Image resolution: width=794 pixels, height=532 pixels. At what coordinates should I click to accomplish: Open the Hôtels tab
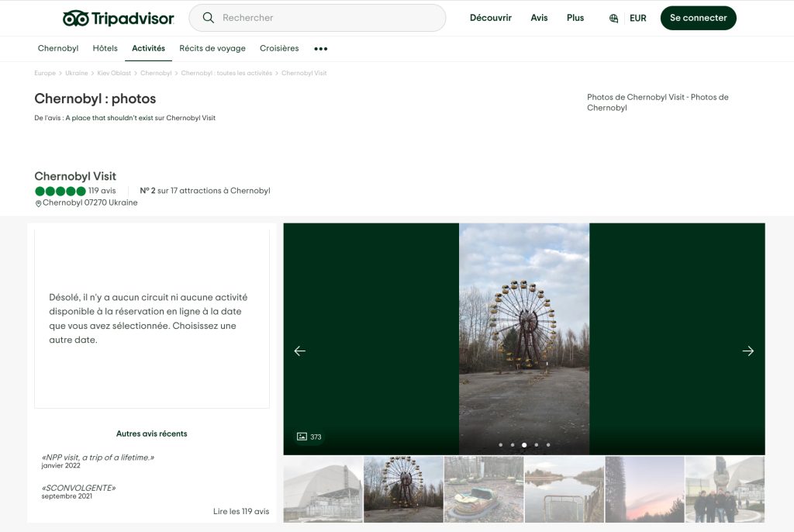click(x=105, y=48)
